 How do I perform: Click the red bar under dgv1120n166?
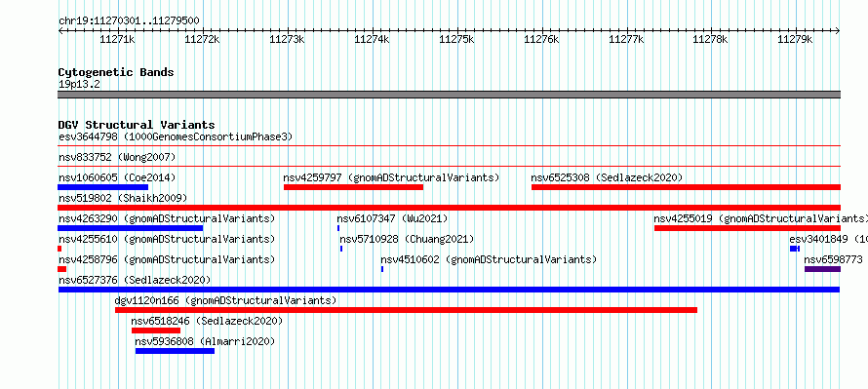(406, 310)
